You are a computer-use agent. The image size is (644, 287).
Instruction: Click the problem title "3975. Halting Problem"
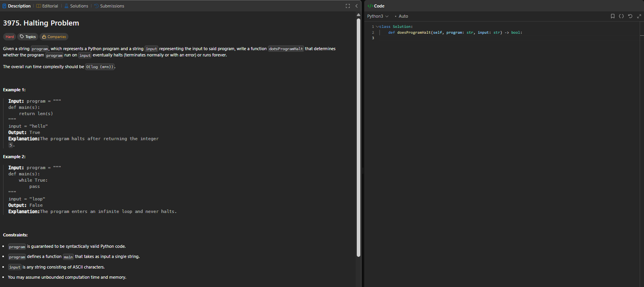(41, 23)
